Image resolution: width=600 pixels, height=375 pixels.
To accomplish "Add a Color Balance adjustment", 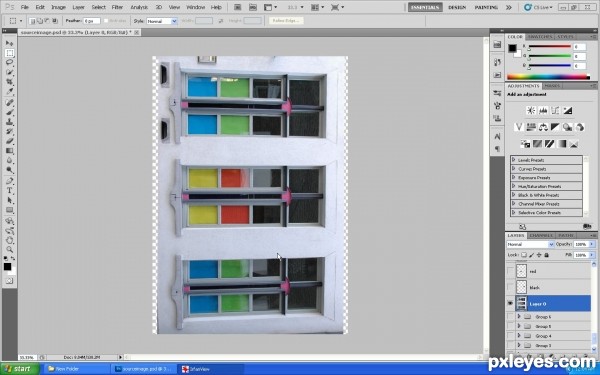I will click(x=543, y=127).
